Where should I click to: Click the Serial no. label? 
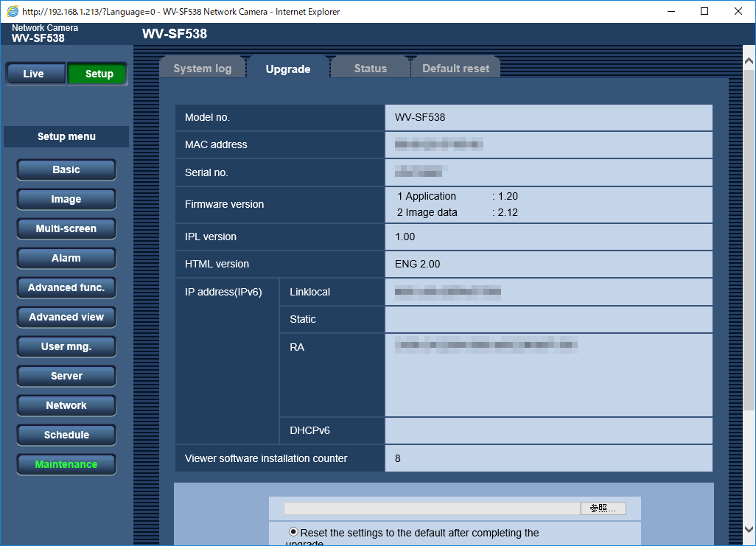click(x=206, y=172)
